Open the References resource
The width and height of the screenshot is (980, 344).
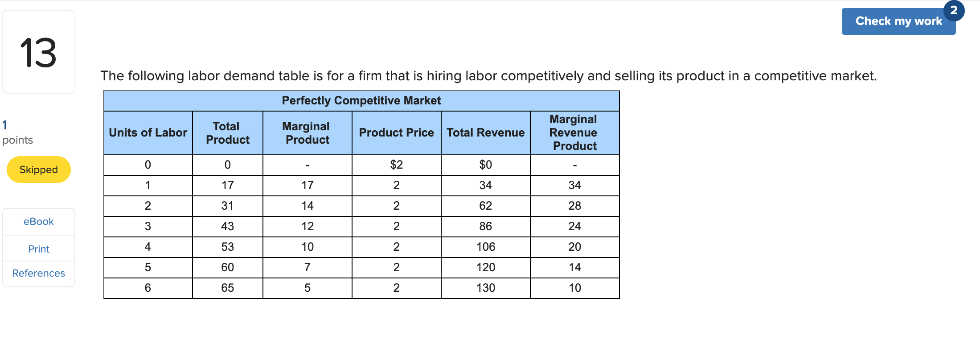38,273
